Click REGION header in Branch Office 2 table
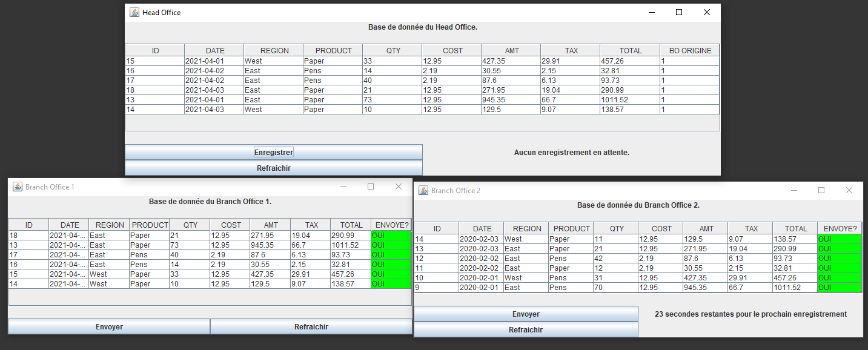 pos(526,229)
